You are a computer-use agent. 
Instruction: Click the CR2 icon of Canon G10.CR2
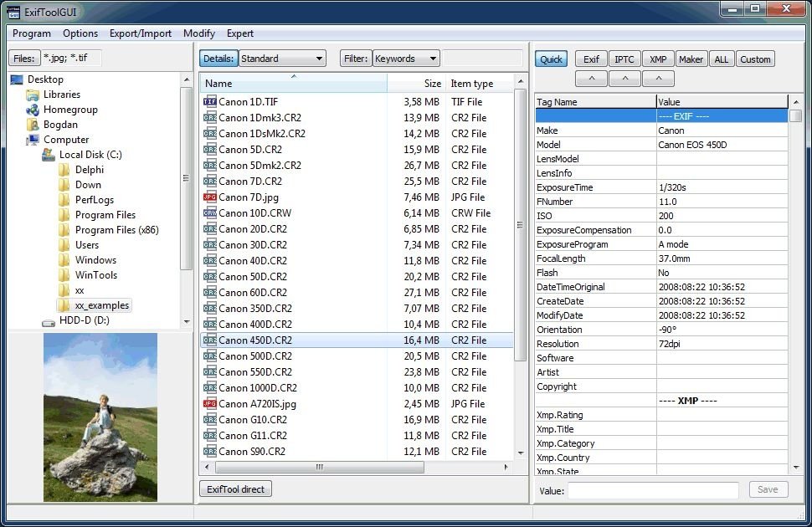tap(210, 419)
